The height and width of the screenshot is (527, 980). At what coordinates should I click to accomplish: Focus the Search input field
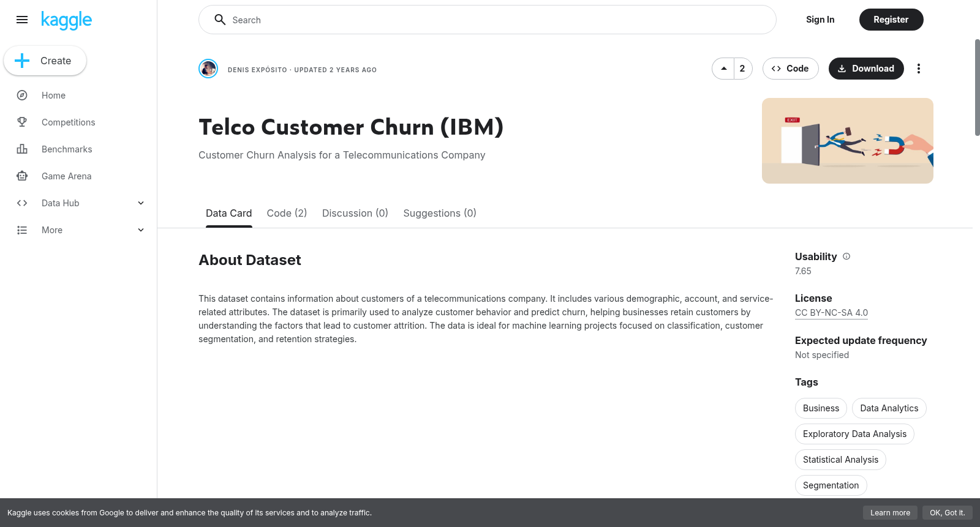[488, 20]
